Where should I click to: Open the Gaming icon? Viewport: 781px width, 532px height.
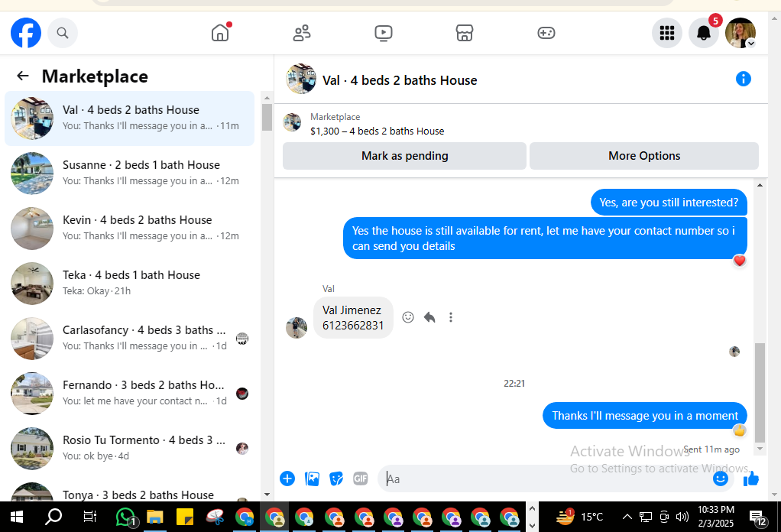pyautogui.click(x=546, y=33)
